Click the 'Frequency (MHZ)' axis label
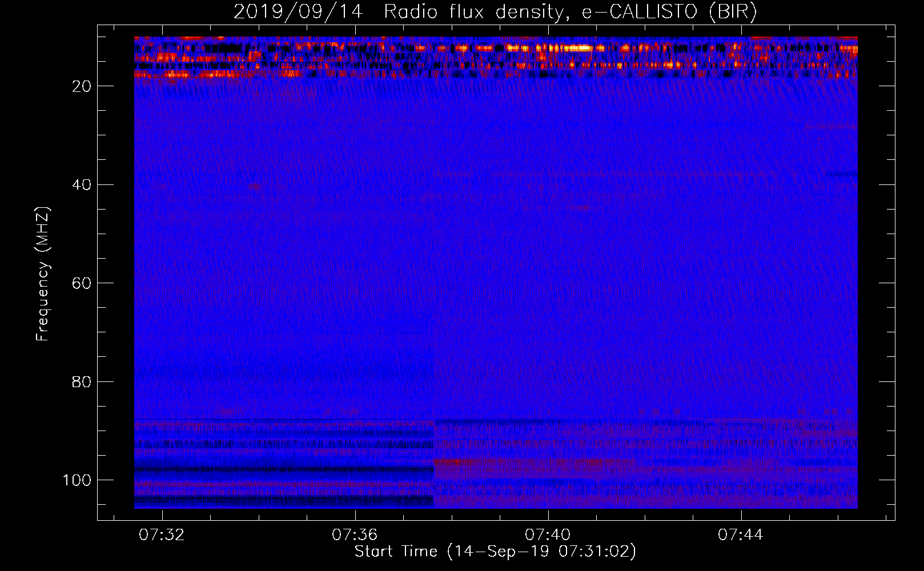This screenshot has width=924, height=571. 43,274
